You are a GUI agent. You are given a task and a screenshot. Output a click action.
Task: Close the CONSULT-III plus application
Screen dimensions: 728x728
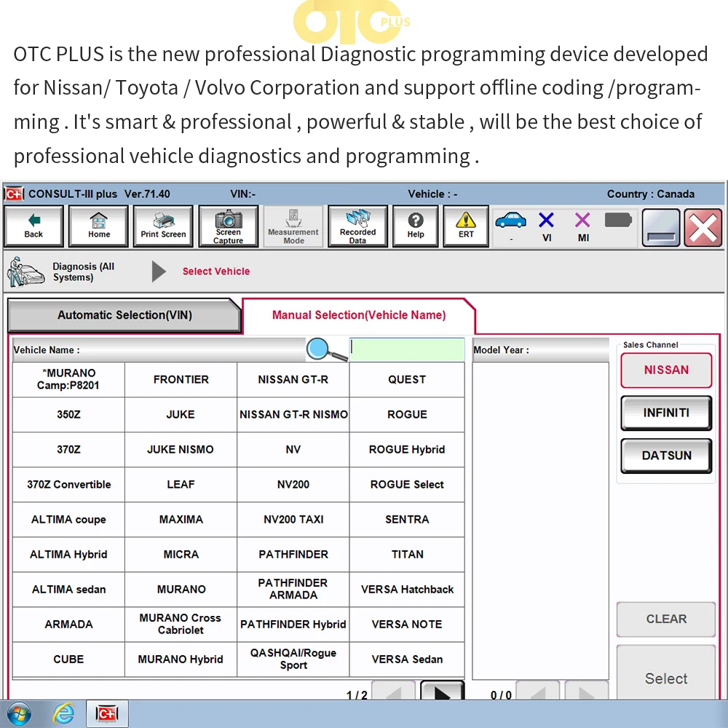tap(703, 227)
